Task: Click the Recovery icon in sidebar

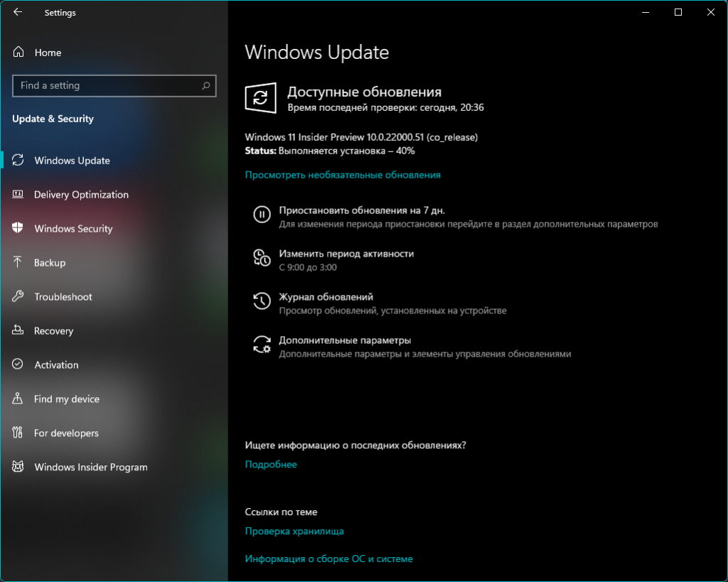Action: click(18, 330)
